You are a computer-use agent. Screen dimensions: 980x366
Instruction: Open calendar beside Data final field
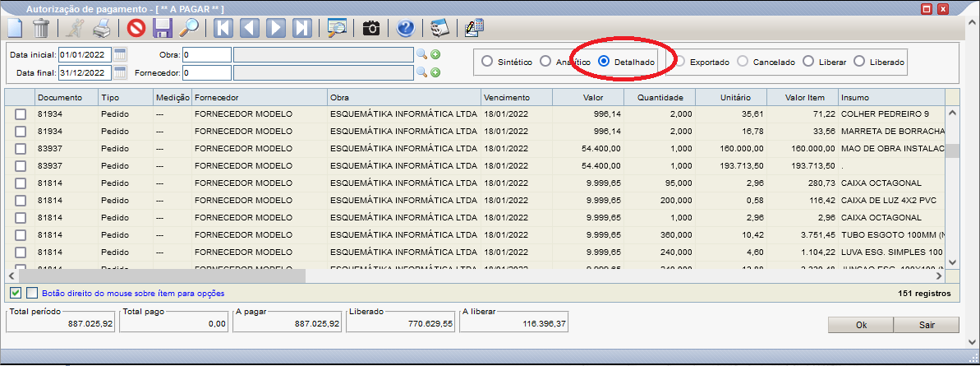pos(120,72)
